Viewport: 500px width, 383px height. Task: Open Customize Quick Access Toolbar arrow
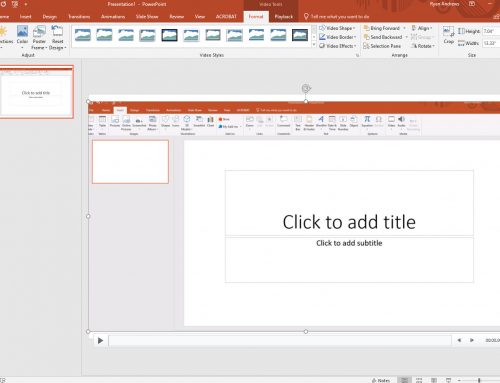point(26,4)
